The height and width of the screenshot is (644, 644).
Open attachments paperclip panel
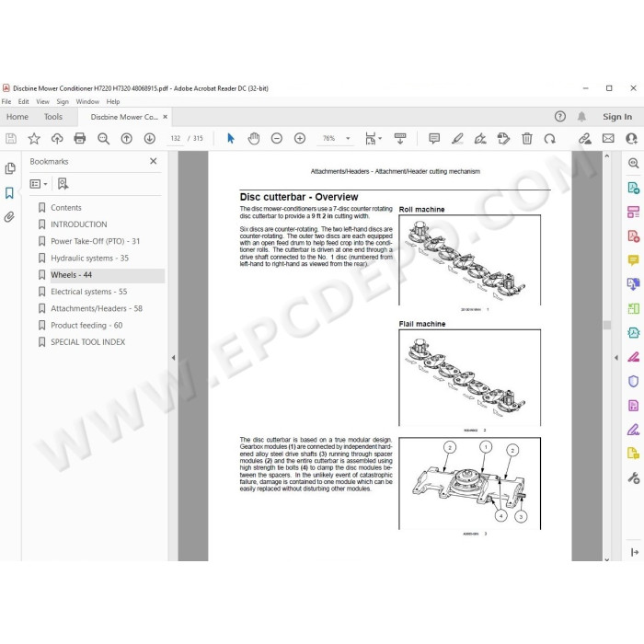[9, 216]
